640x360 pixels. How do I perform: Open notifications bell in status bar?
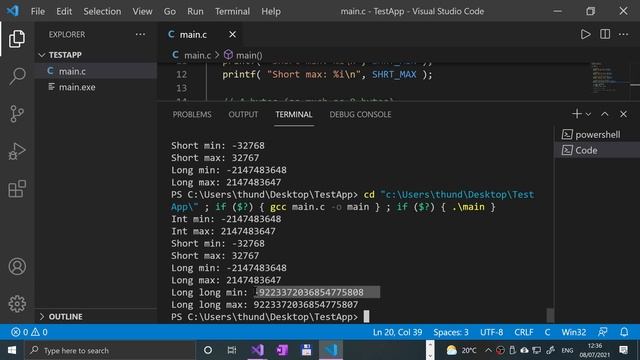[x=624, y=332]
